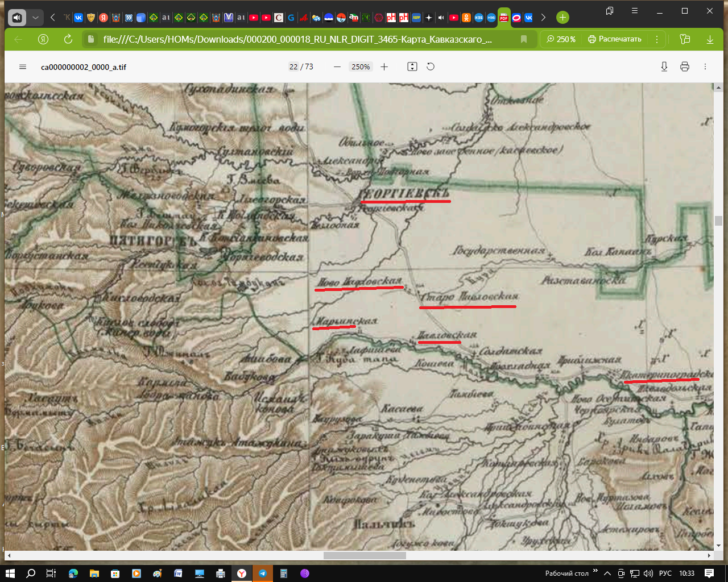
Task: Open a new browser tab
Action: 562,18
